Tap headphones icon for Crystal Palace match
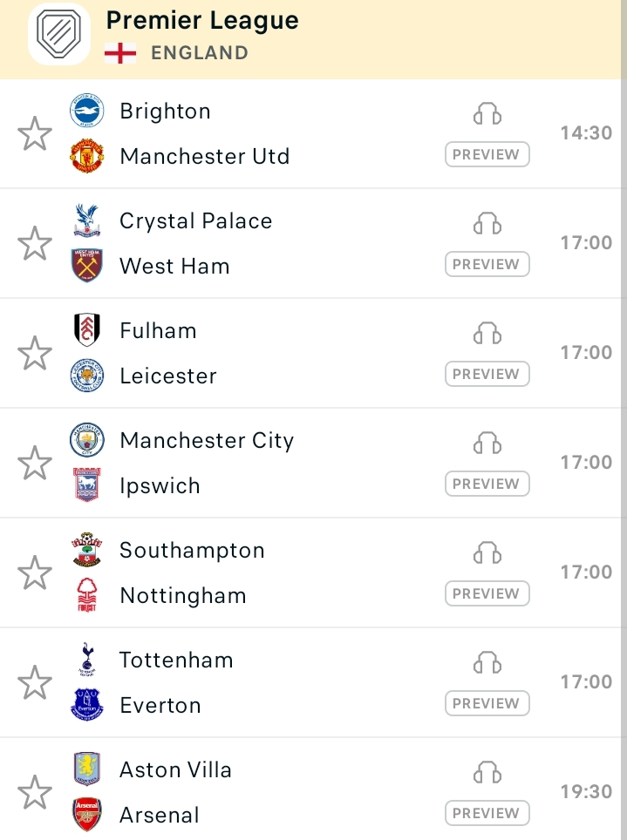The width and height of the screenshot is (627, 840). click(x=487, y=223)
